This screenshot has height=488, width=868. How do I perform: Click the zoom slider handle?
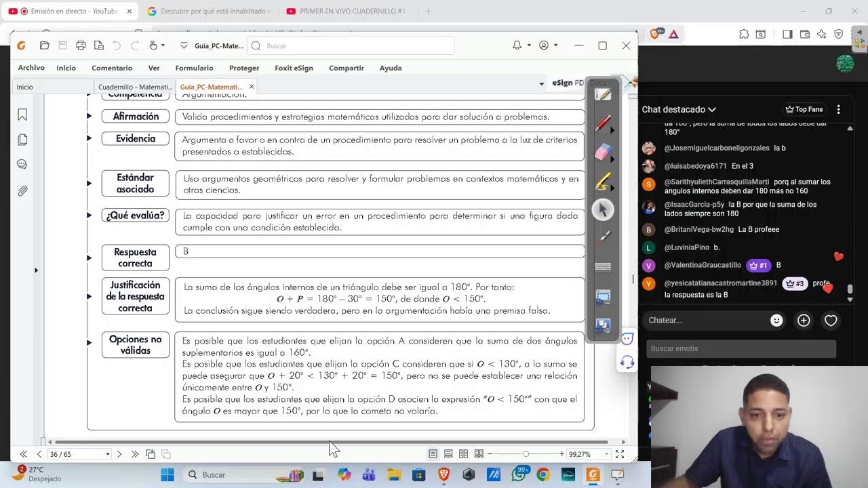526,454
